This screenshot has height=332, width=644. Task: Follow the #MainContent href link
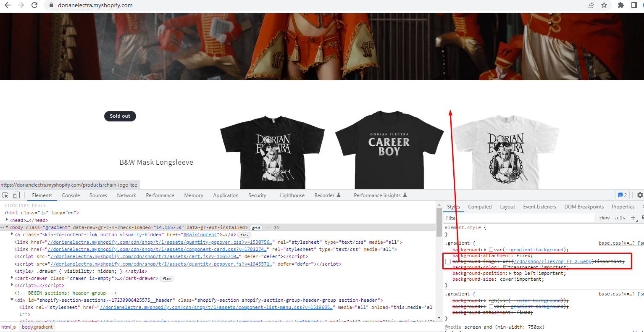tap(200, 235)
